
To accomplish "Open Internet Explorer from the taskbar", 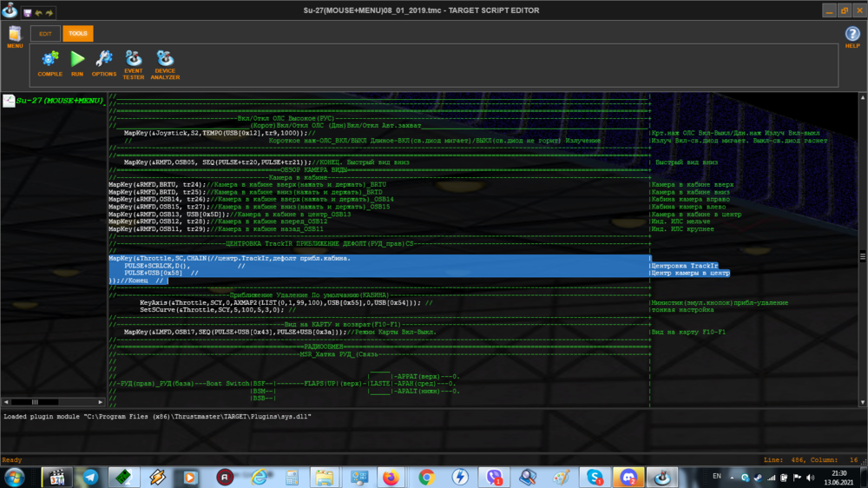I will [x=259, y=478].
